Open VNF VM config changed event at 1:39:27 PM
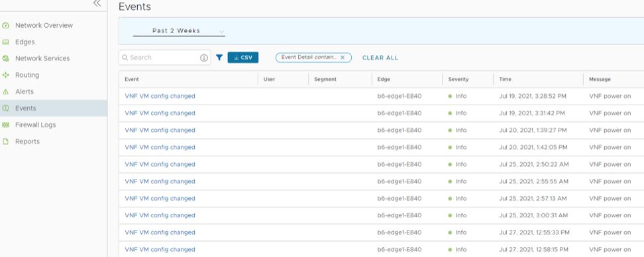The height and width of the screenshot is (257, 644). (160, 130)
